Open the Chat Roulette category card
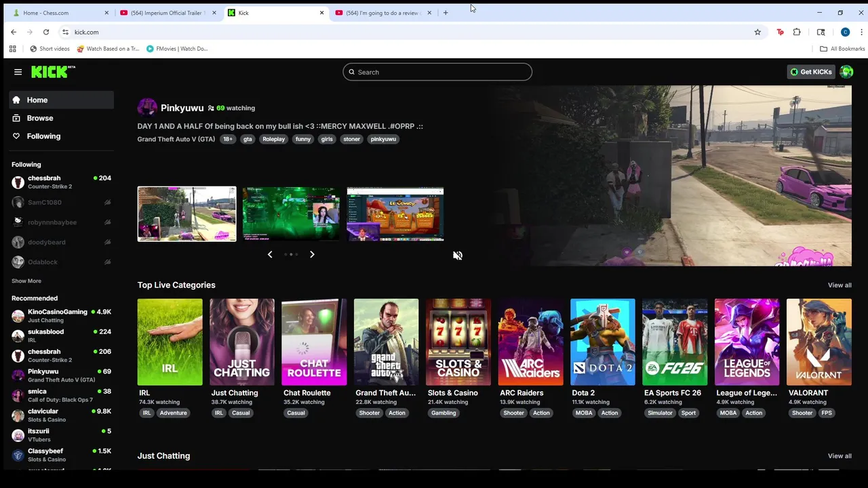Screen dimensions: 868x488 click(314, 342)
